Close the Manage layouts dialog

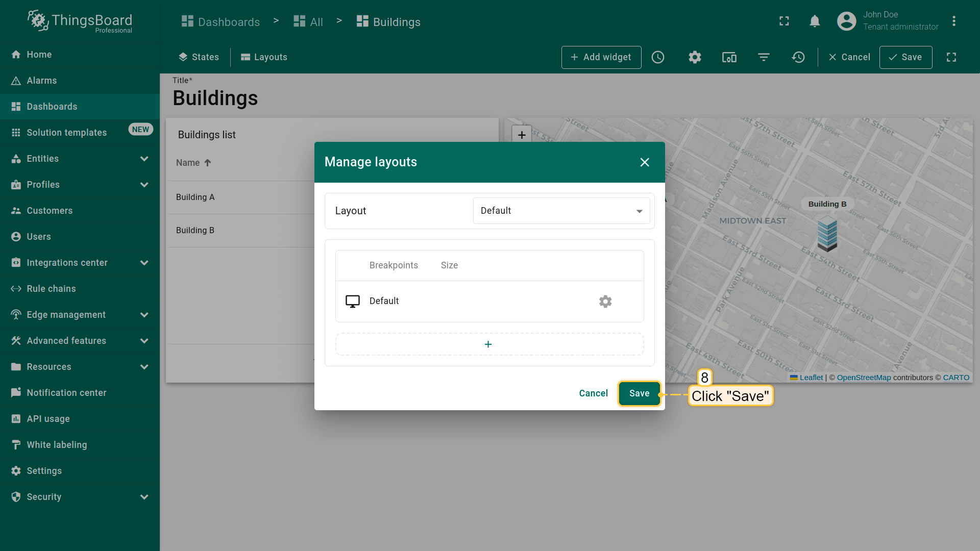point(645,162)
